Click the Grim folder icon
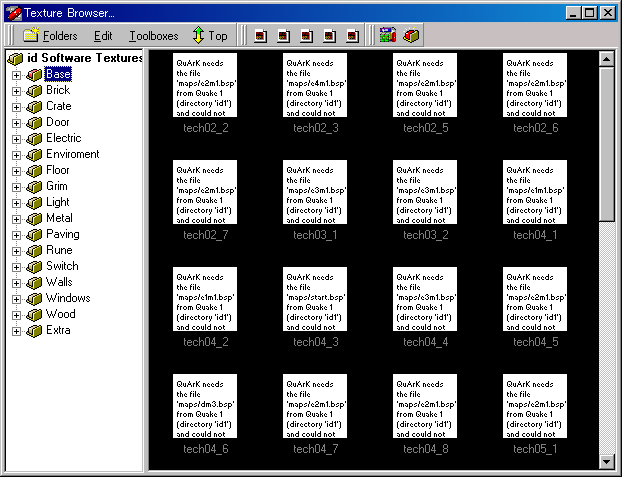622x477 pixels. (x=34, y=187)
